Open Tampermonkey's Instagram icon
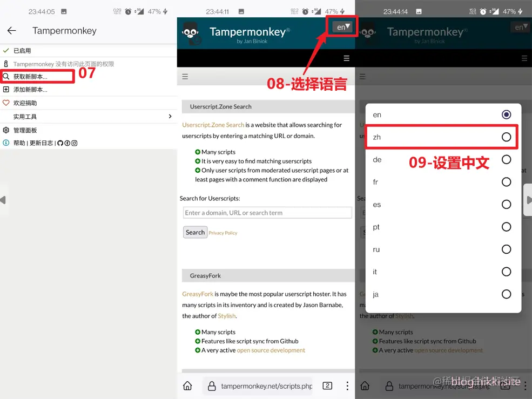The height and width of the screenshot is (399, 532). pyautogui.click(x=74, y=143)
